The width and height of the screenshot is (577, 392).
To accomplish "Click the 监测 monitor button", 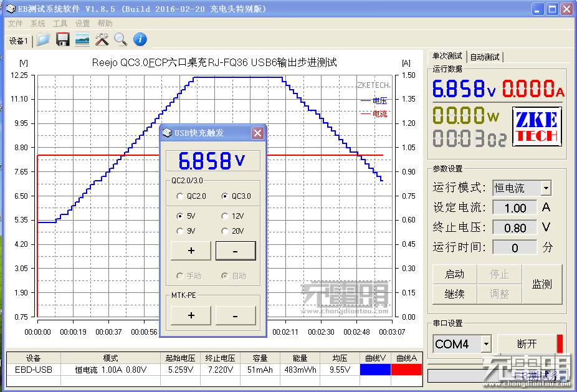I will pyautogui.click(x=542, y=284).
